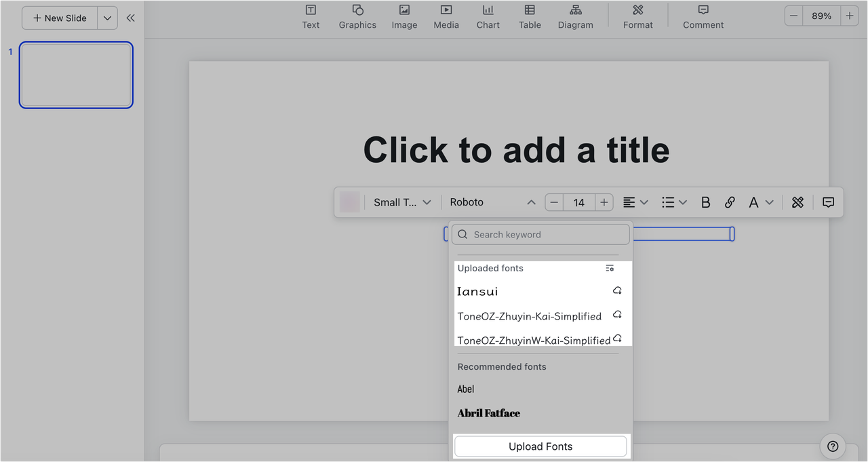Collapse the slide thumbnail panel

tap(130, 18)
